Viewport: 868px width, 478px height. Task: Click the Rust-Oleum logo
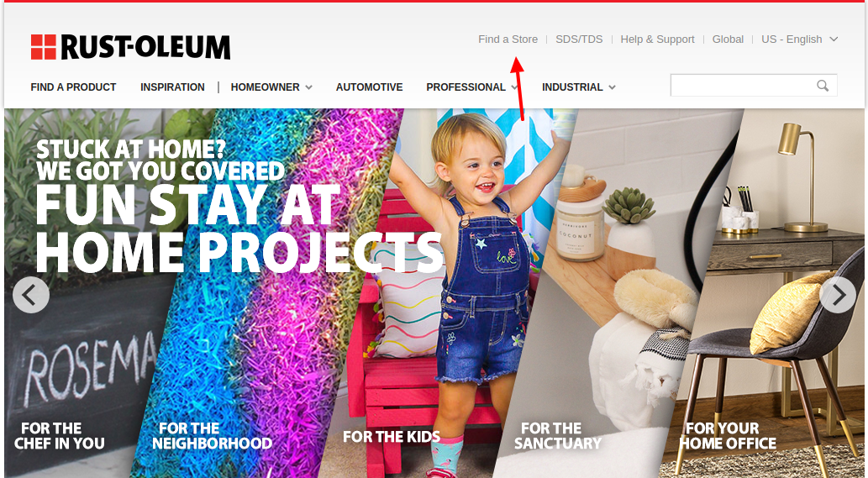pos(130,47)
